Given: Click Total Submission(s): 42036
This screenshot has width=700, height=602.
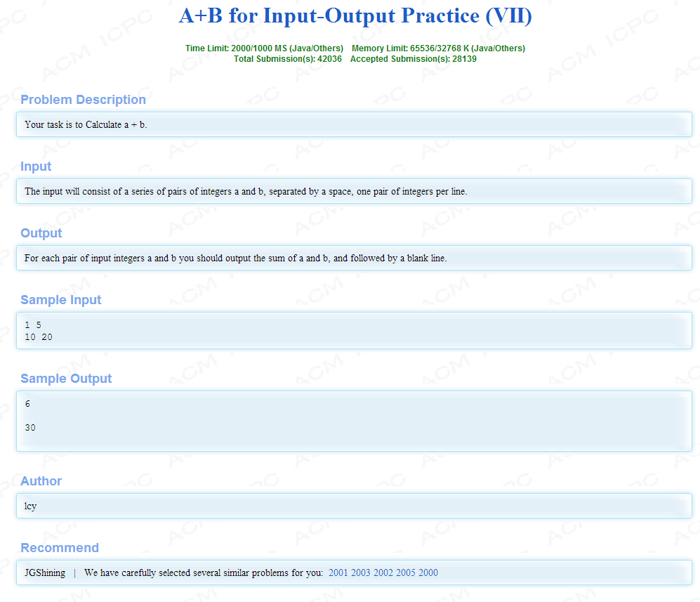Looking at the screenshot, I should (x=288, y=59).
